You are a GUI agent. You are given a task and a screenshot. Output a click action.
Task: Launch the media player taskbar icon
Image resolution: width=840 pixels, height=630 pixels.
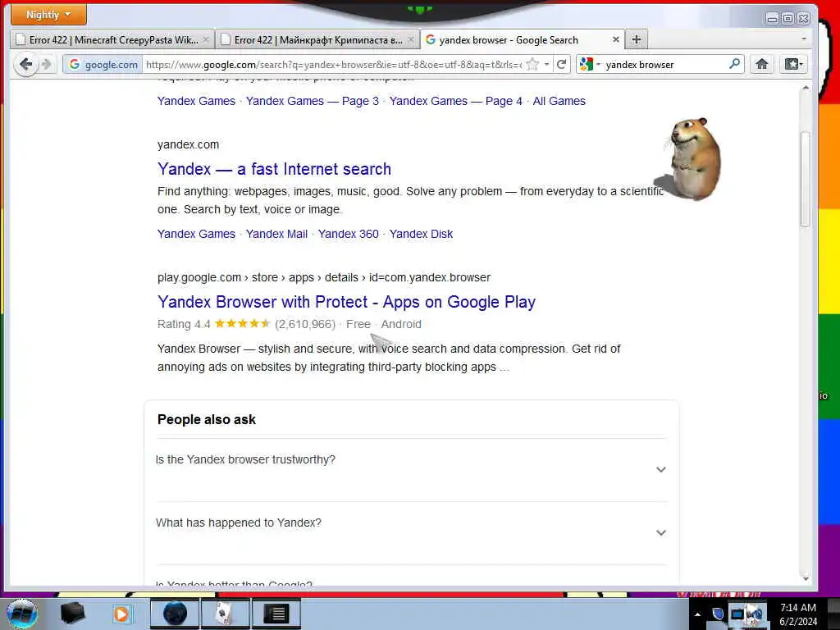click(x=121, y=614)
